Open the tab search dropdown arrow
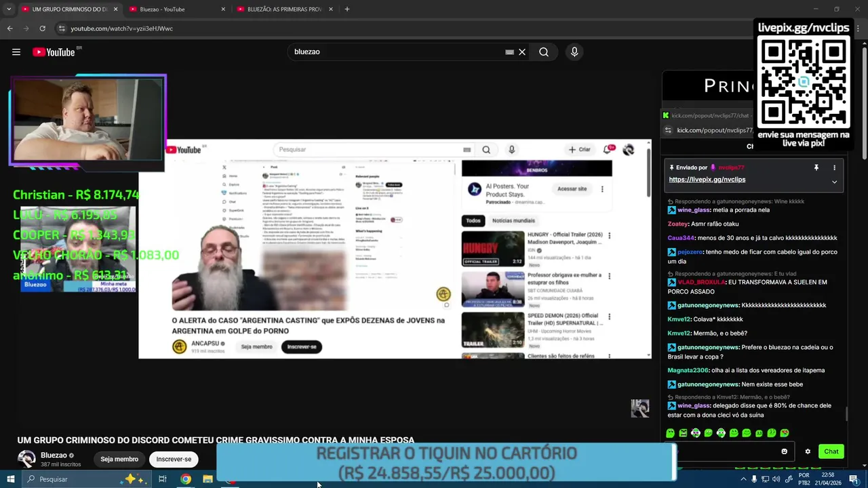This screenshot has height=488, width=868. [9, 9]
